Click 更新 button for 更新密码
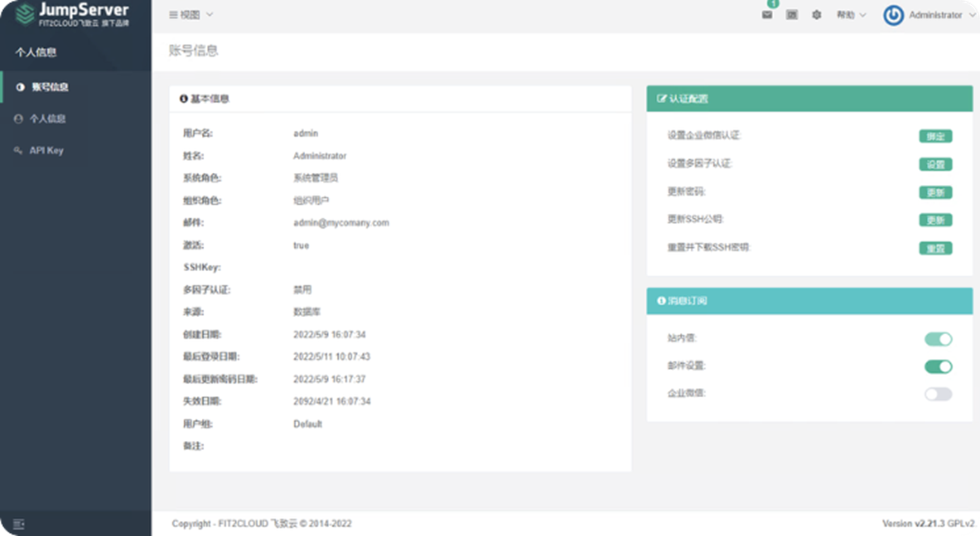980x536 pixels. point(935,192)
